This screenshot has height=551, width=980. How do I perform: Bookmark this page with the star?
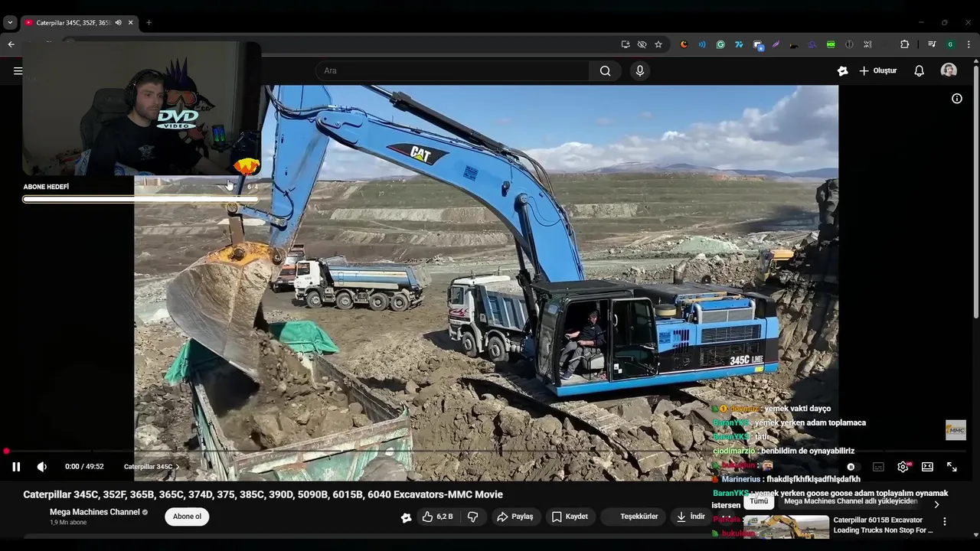[x=658, y=44]
